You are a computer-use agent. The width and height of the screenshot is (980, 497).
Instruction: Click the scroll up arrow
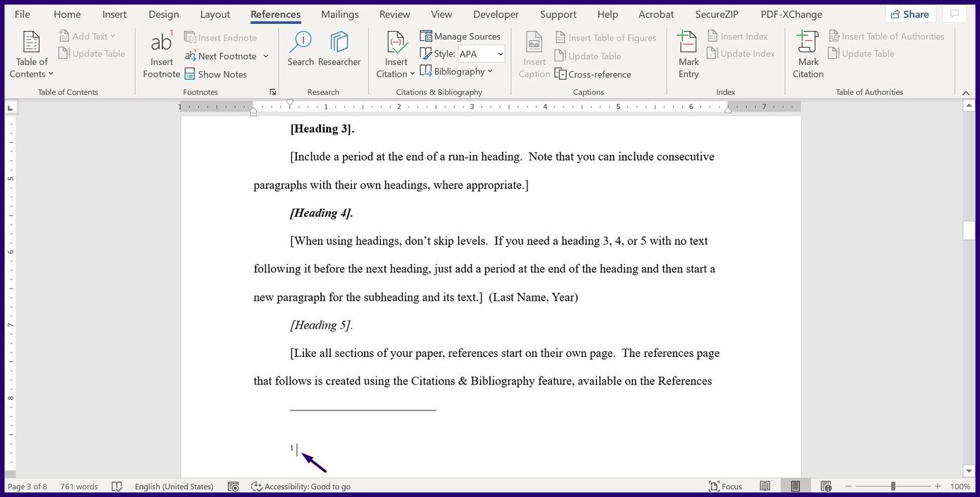(969, 106)
